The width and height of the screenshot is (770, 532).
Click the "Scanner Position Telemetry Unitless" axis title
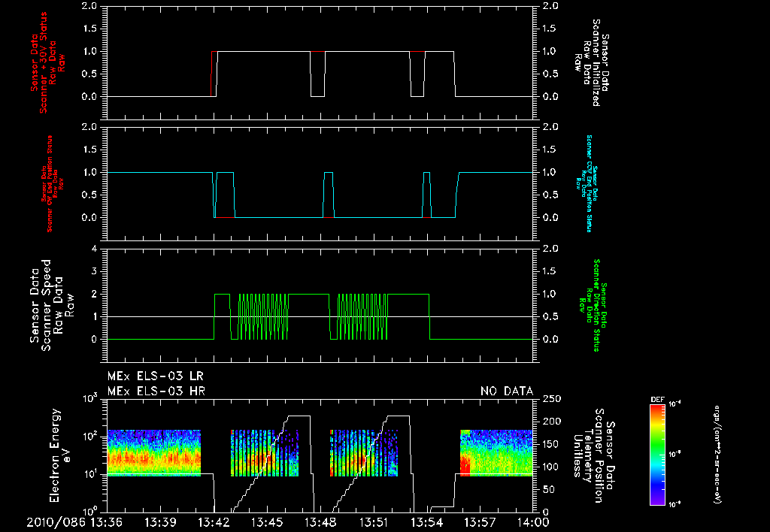click(594, 455)
